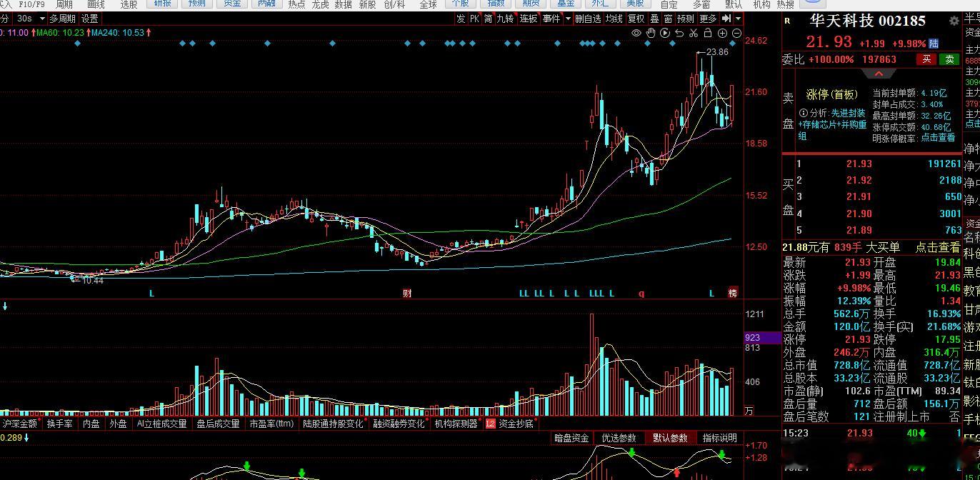Image resolution: width=980 pixels, height=480 pixels.
Task: Switch to 融资融券变化 tab
Action: coord(399,424)
